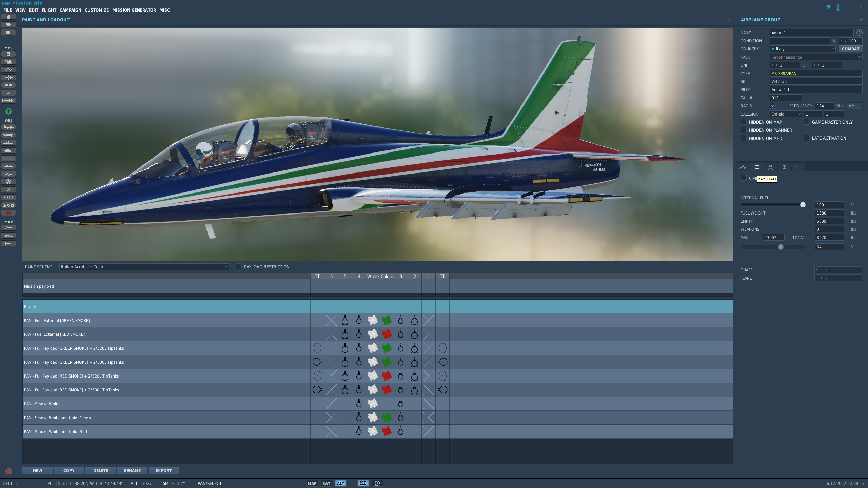This screenshot has height=488, width=868.
Task: Open the VIEW menu
Action: click(20, 10)
